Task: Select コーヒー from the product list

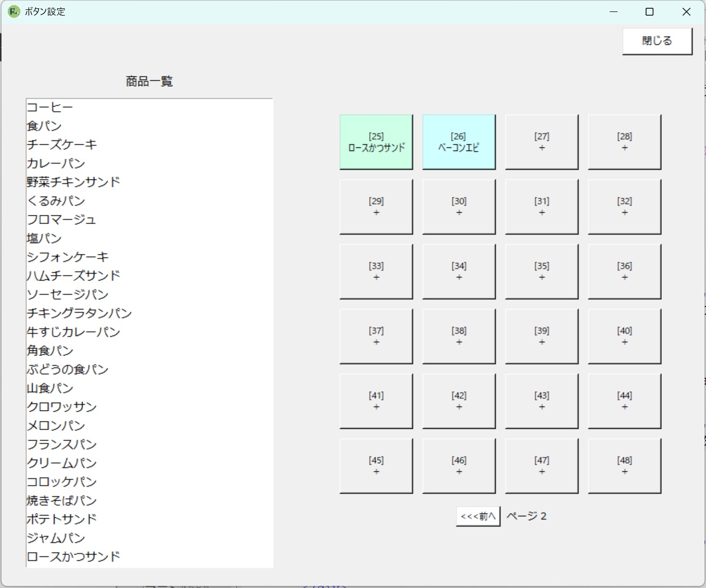Action: (x=49, y=107)
